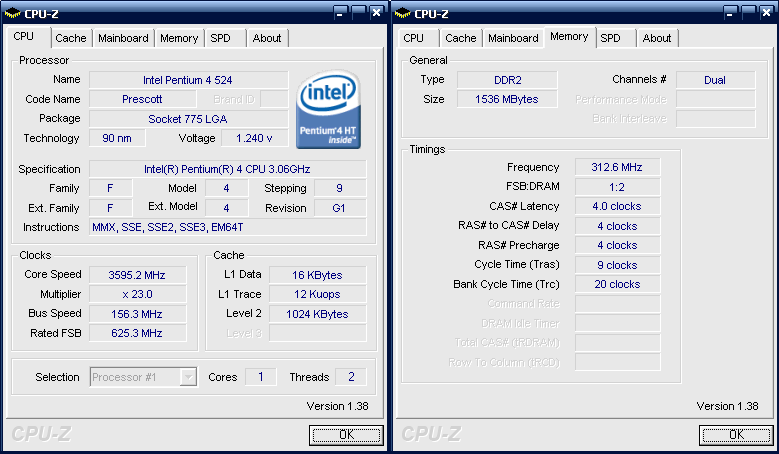The height and width of the screenshot is (454, 779).
Task: Select the Memory tab in right window
Action: pyautogui.click(x=569, y=37)
